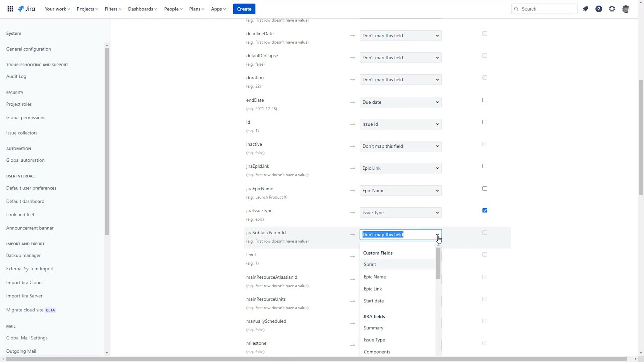644x362 pixels.
Task: Open the endDate Due date dropdown
Action: pos(400,102)
